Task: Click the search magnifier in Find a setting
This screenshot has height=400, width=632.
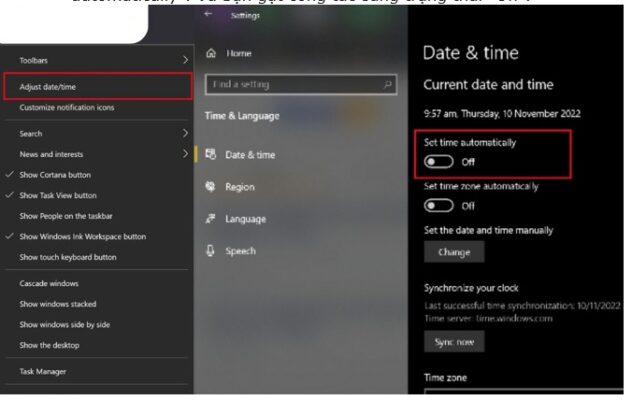Action: click(x=388, y=85)
